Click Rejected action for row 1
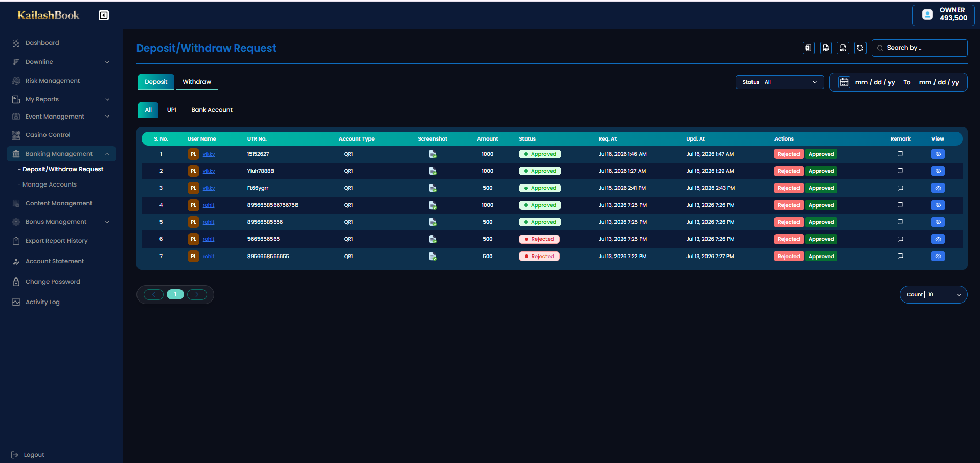The image size is (980, 463). (789, 154)
